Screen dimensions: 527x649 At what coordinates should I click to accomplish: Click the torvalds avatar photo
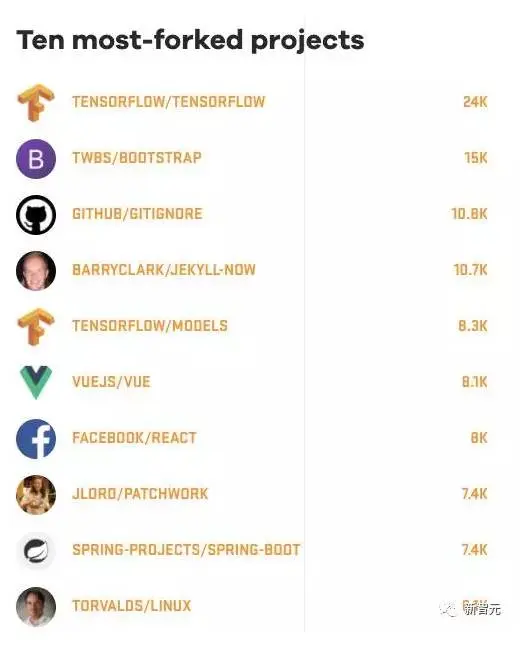[36, 607]
